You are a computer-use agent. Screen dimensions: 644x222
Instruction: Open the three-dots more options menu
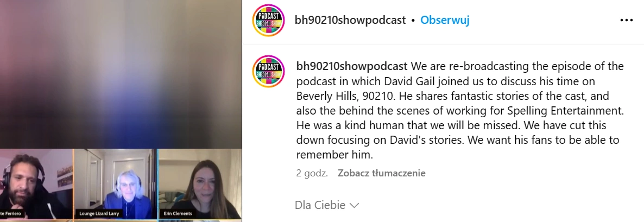pyautogui.click(x=626, y=20)
